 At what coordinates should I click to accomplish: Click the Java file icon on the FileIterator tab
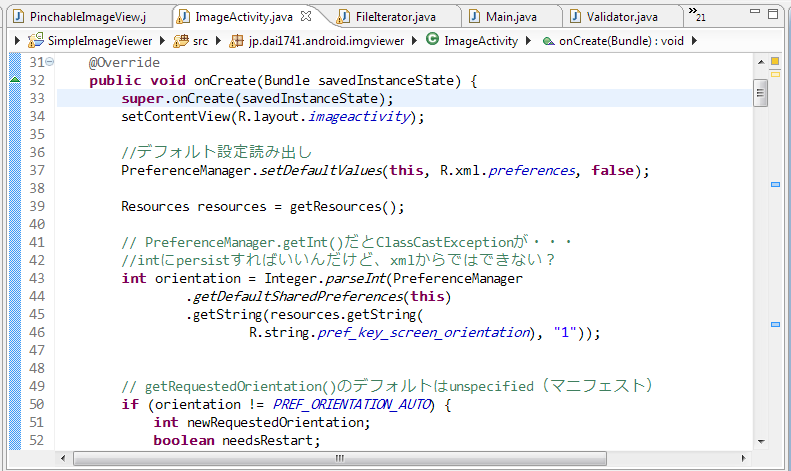pos(343,17)
